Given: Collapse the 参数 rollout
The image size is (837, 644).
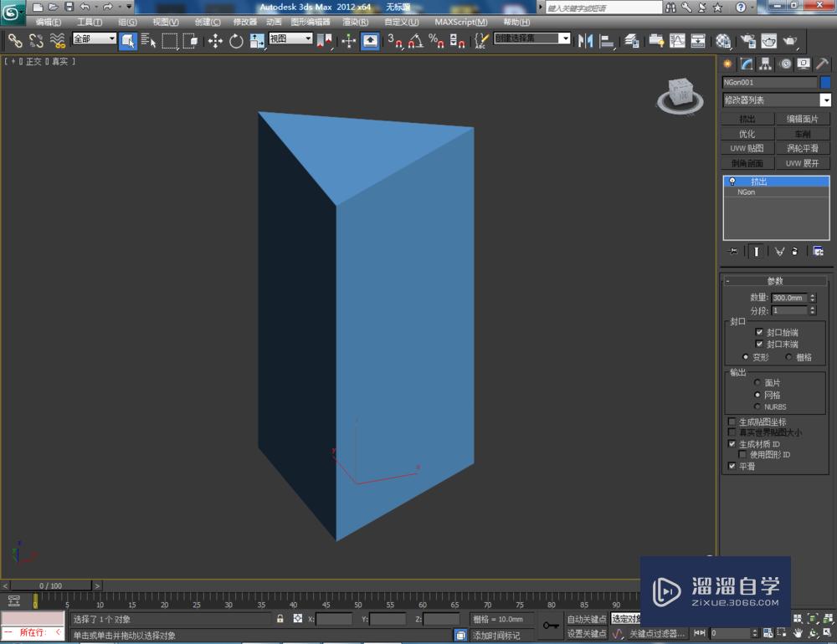Looking at the screenshot, I should (x=775, y=281).
